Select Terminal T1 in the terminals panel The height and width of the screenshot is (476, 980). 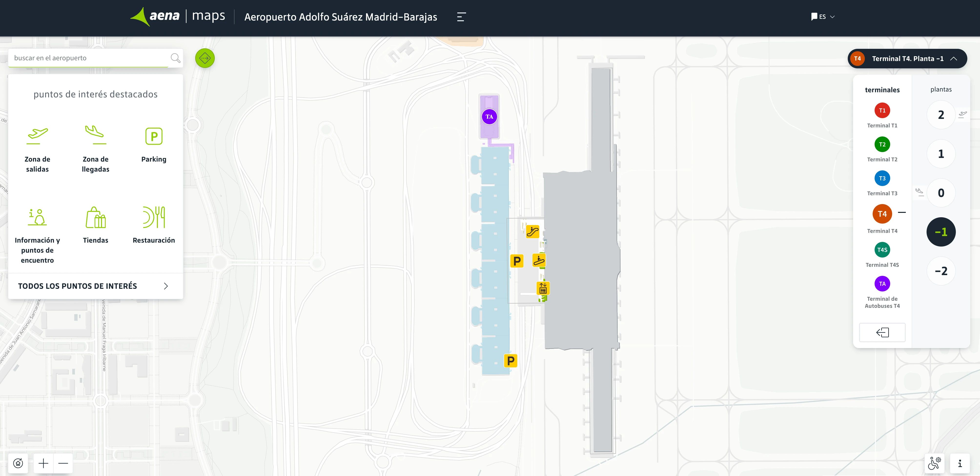click(882, 110)
